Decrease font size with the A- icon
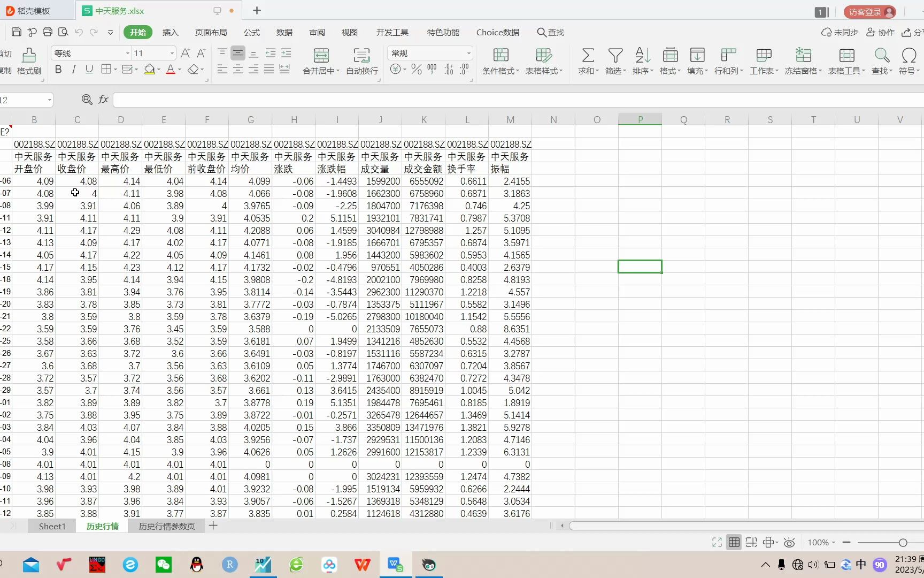The height and width of the screenshot is (578, 924). tap(201, 53)
